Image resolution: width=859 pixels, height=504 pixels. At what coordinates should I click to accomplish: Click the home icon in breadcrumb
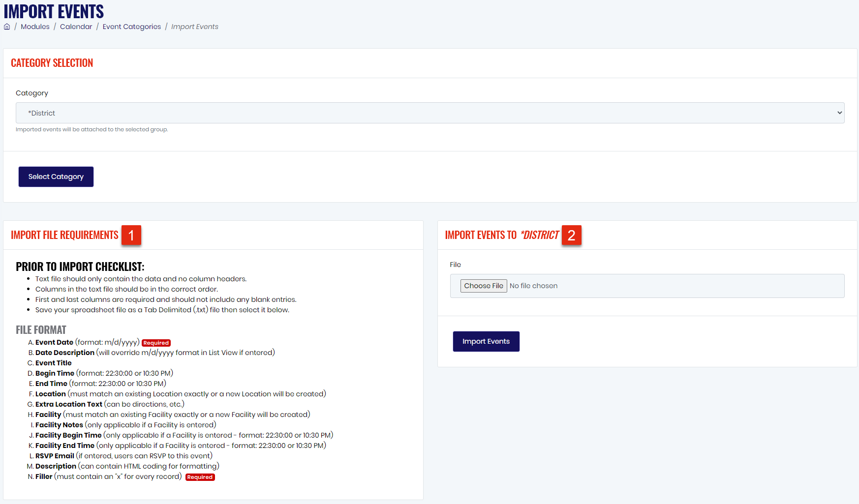coord(7,27)
